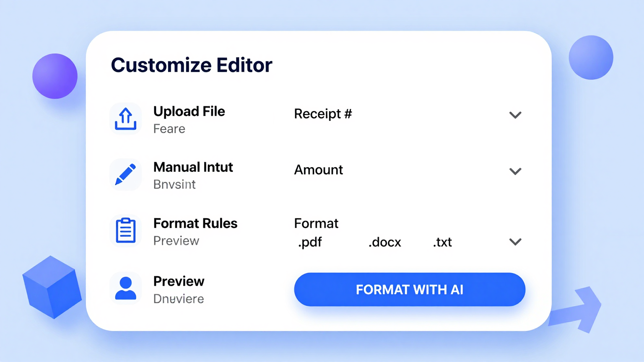Select the Preview section label

179,281
